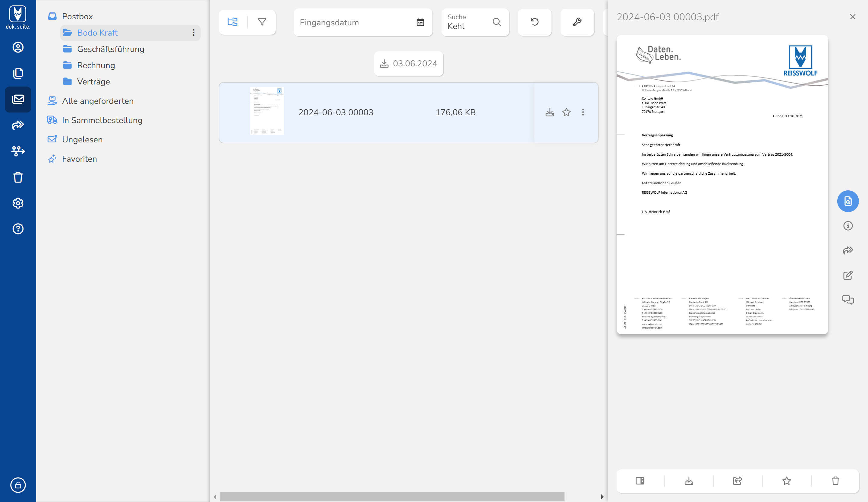Viewport: 868px width, 502px height.
Task: Open document info panel icon
Action: [848, 226]
